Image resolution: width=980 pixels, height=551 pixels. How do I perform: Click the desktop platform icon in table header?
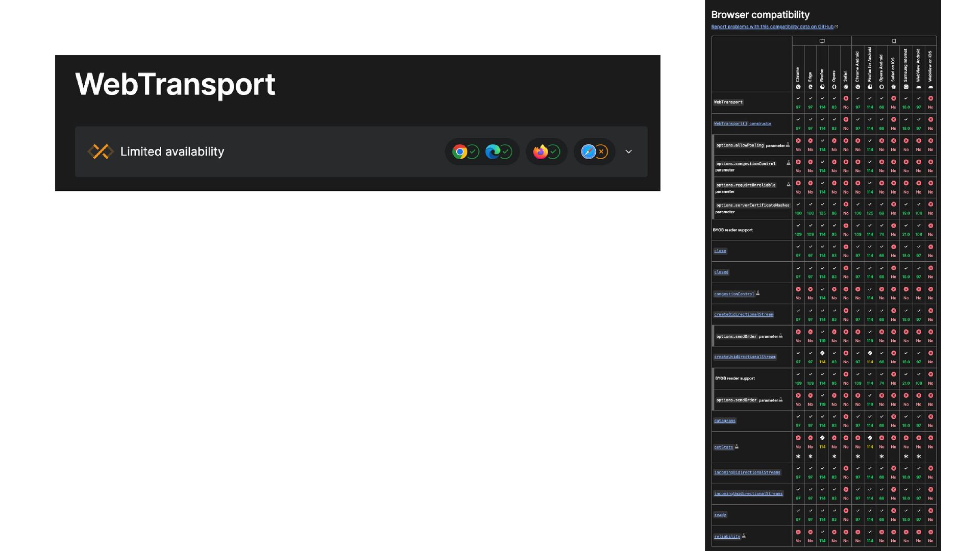[x=822, y=41]
